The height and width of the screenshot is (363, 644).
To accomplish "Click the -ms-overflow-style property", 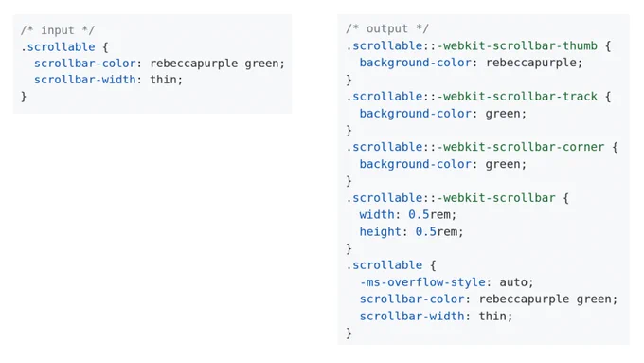I will coord(422,282).
